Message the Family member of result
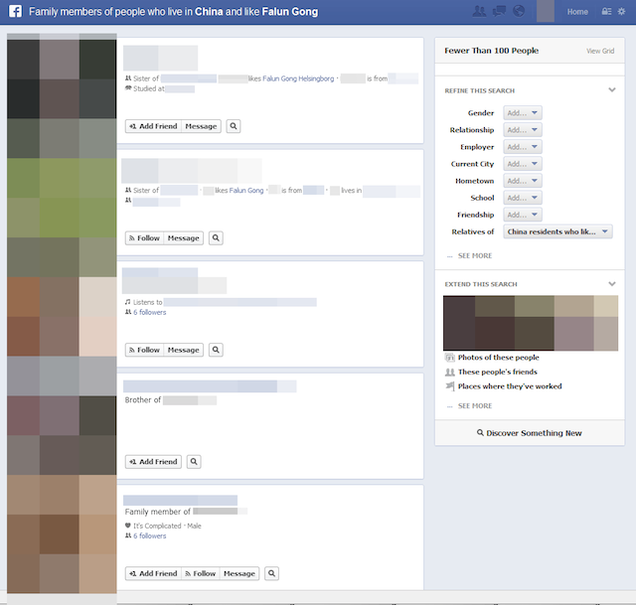Viewport: 636px width, 605px height. pyautogui.click(x=239, y=573)
